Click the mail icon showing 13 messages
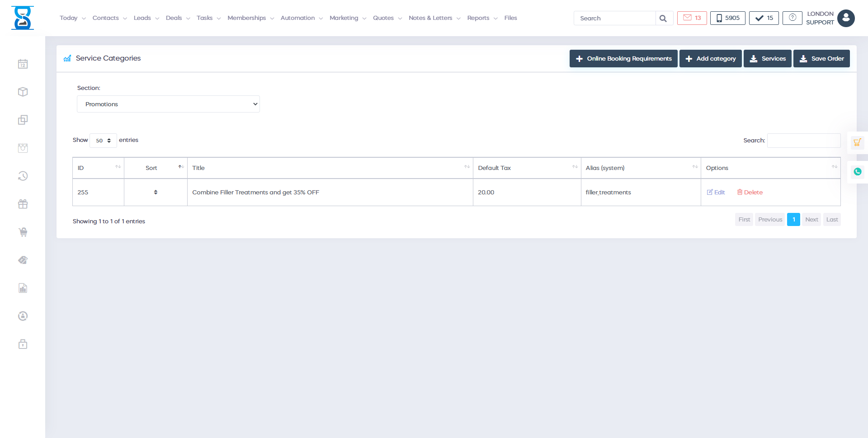 pyautogui.click(x=692, y=18)
